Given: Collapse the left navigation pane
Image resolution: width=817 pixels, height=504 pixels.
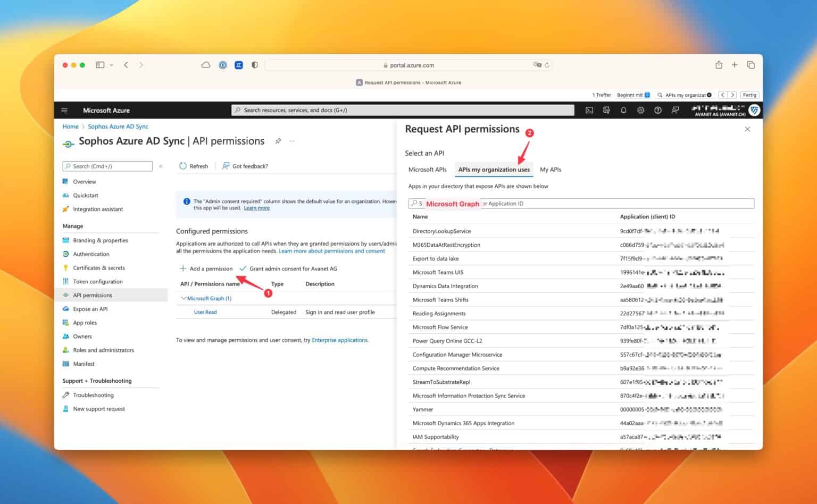Looking at the screenshot, I should pos(161,166).
